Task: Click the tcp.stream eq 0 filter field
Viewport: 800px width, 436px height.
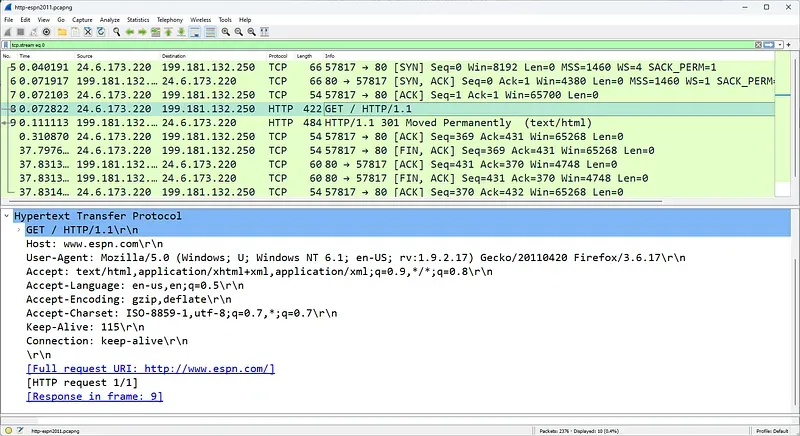Action: (382, 45)
